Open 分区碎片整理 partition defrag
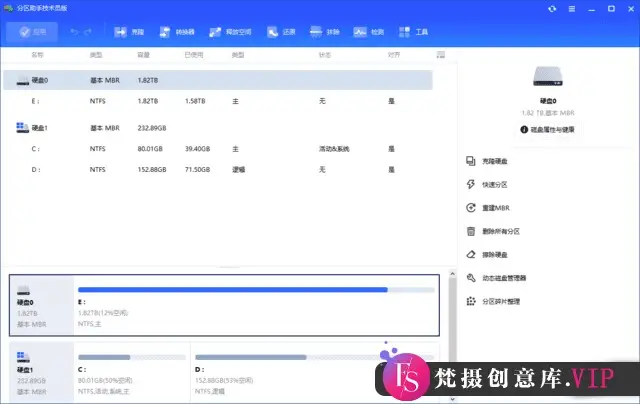 click(x=493, y=302)
